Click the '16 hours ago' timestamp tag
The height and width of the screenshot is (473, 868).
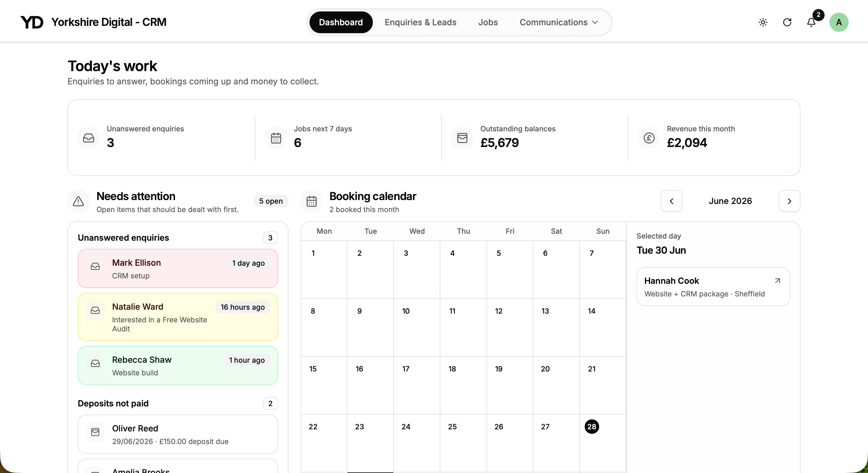tap(243, 307)
